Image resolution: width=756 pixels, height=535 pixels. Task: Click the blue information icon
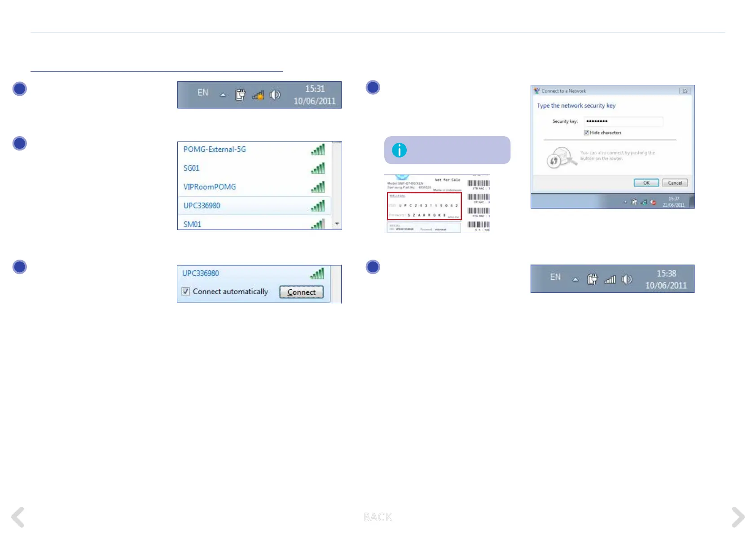pyautogui.click(x=399, y=150)
